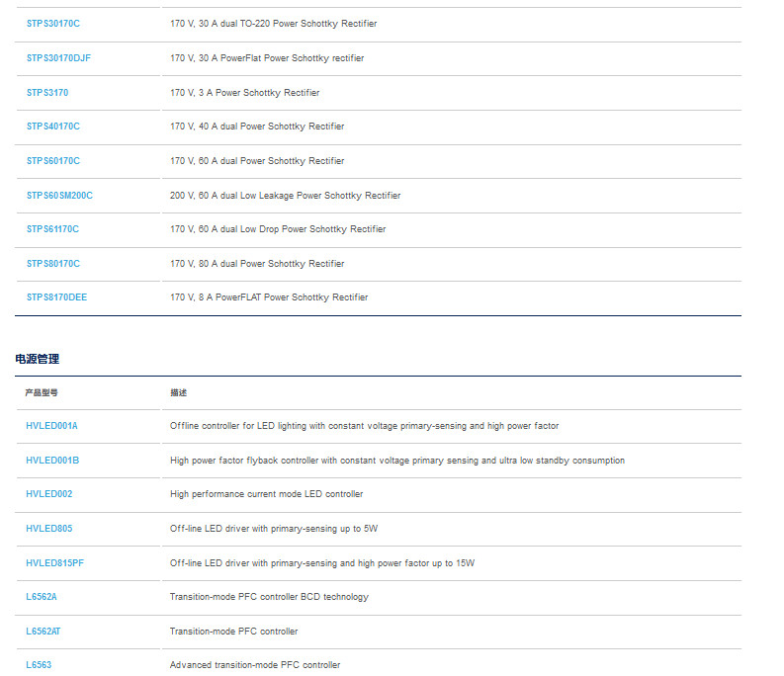Select the 'Offline controller for LED lighting' description

coord(365,426)
